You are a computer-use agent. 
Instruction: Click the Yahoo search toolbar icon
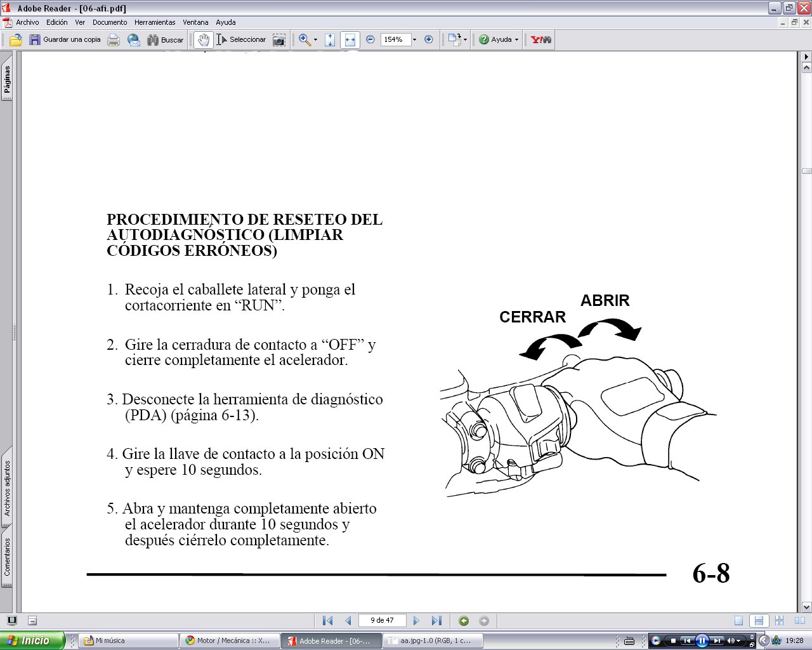[541, 39]
